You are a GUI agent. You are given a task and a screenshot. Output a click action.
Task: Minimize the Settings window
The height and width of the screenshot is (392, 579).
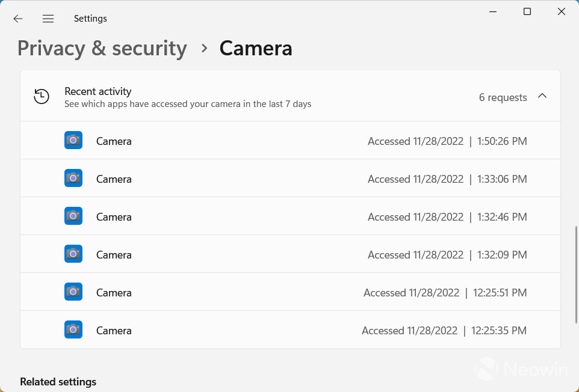(x=492, y=11)
